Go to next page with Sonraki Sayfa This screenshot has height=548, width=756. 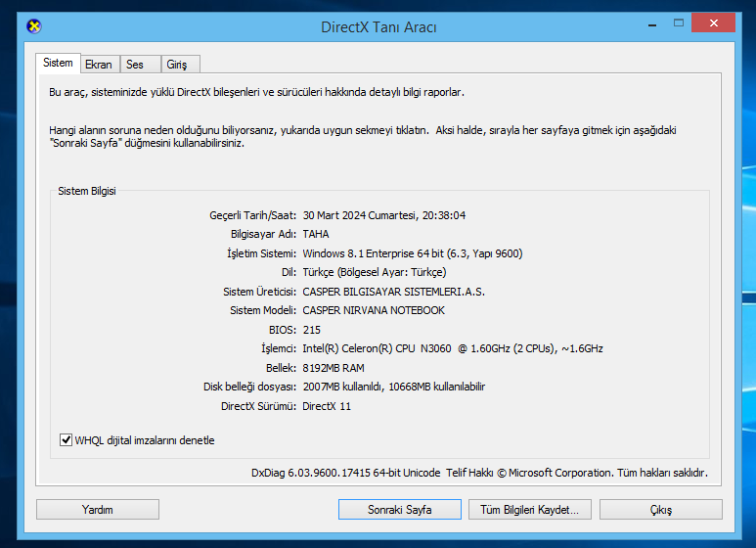pos(400,510)
